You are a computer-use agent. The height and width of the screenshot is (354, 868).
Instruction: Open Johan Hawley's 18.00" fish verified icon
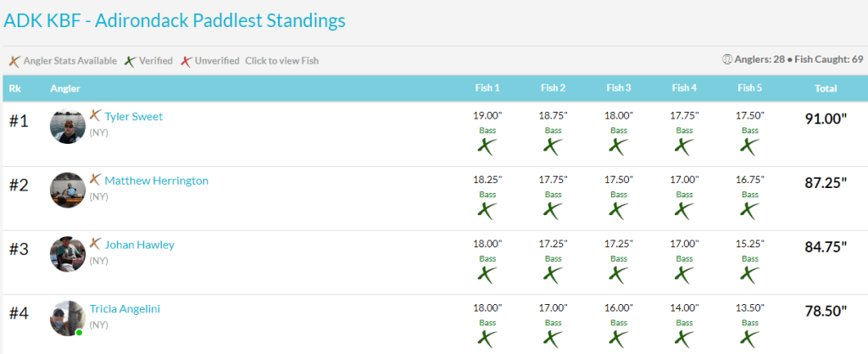tap(487, 274)
